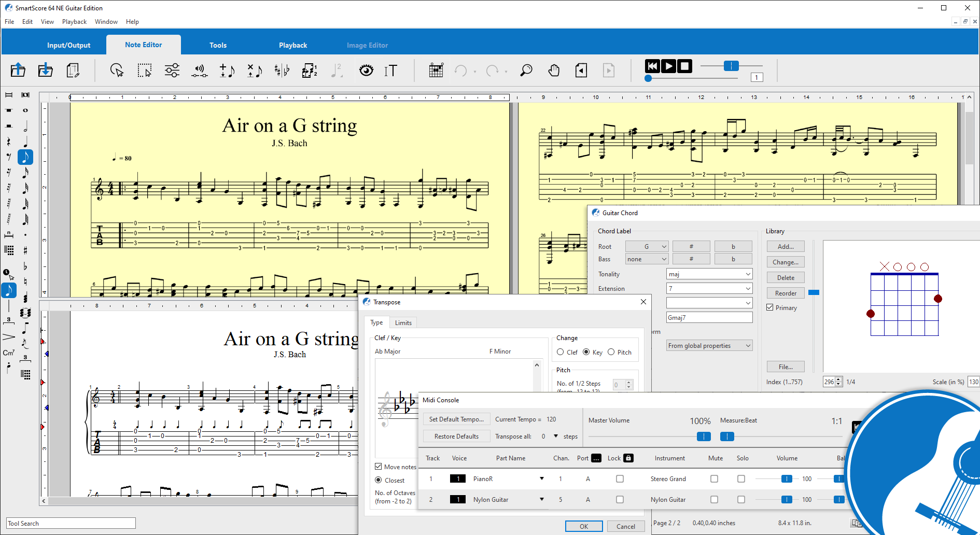Select the text insertion tool
The height and width of the screenshot is (535, 980).
391,70
